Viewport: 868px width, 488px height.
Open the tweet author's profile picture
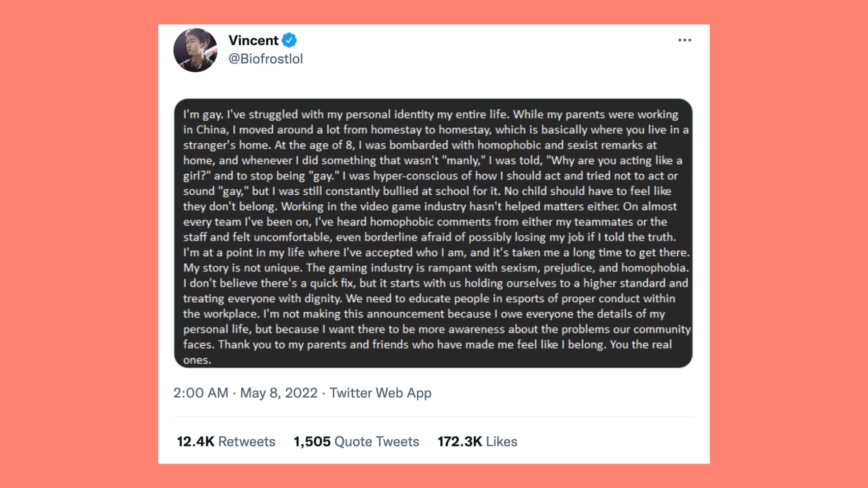point(195,50)
